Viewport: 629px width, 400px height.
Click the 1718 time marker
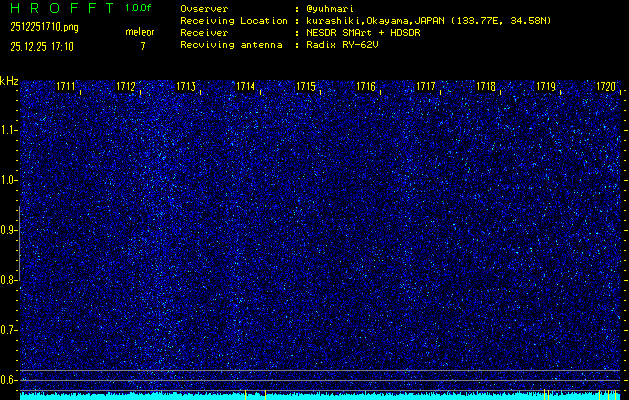pos(486,88)
